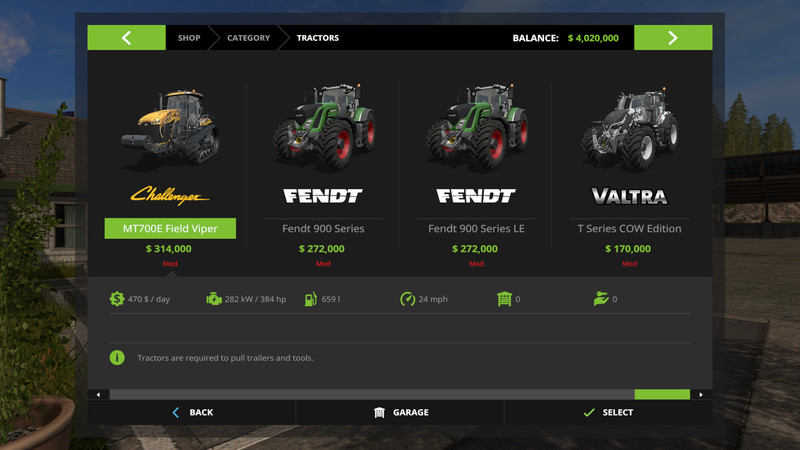Go to previous page with left arrow

pyautogui.click(x=127, y=38)
